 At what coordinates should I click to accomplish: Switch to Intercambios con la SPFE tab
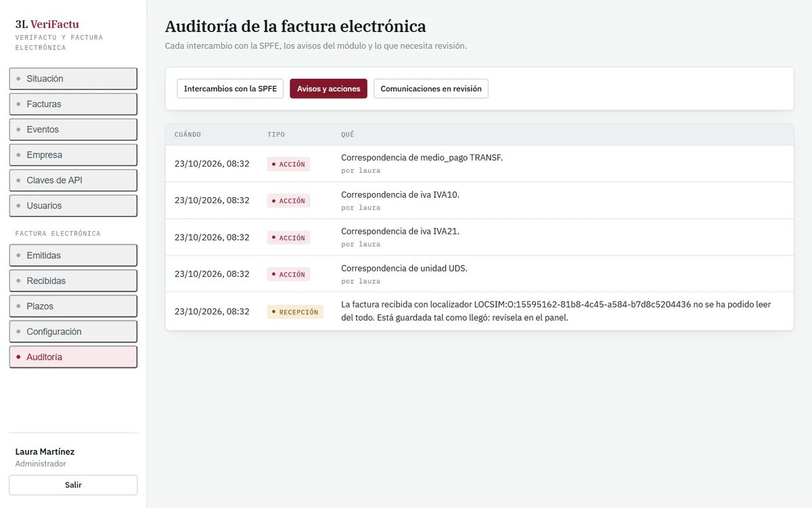click(230, 89)
